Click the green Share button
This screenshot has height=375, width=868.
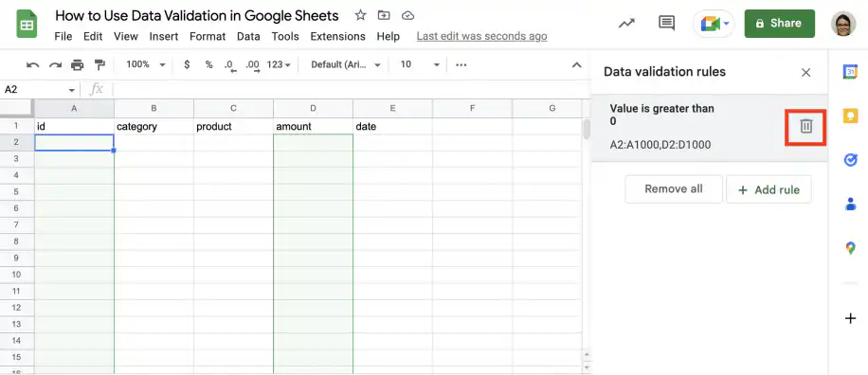(x=780, y=24)
